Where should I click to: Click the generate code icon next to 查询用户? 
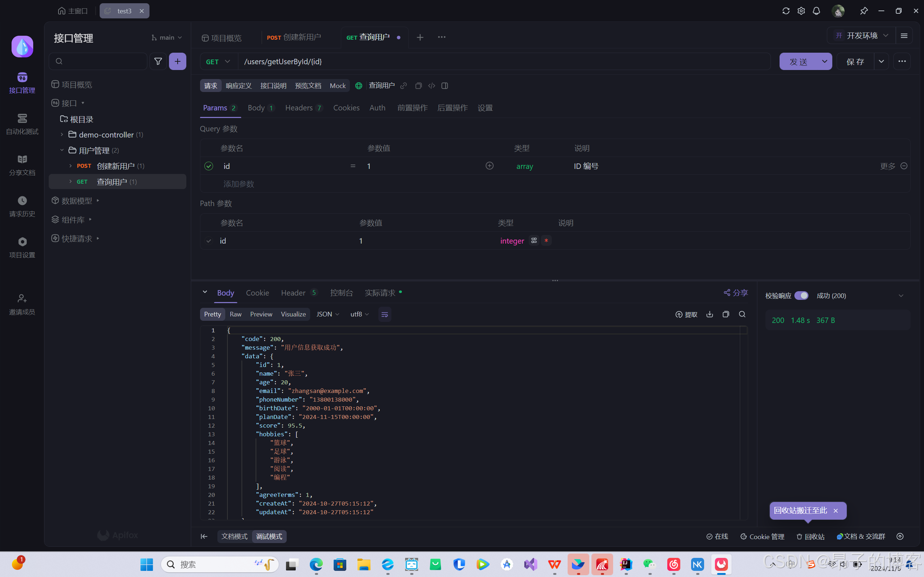(x=431, y=86)
